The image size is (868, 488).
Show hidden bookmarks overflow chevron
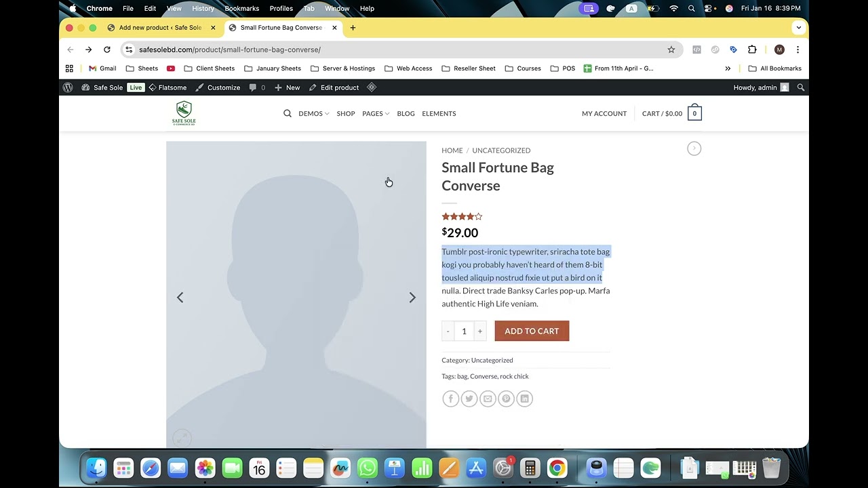pyautogui.click(x=728, y=68)
